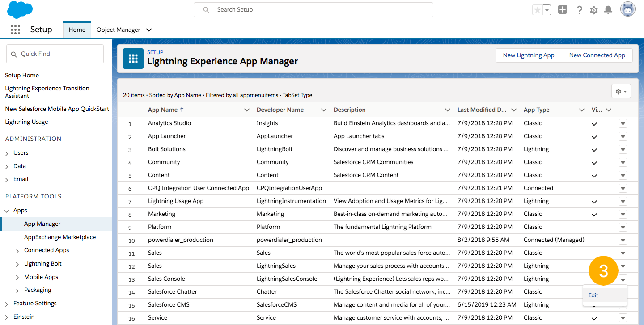The image size is (644, 325).
Task: Open App Name column menu chevron
Action: [x=246, y=110]
